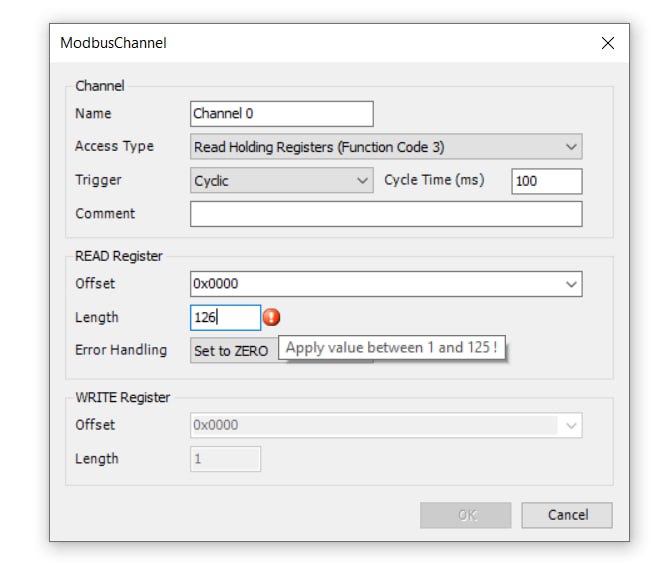
Task: Click the READ Register Length field showing 126
Action: click(x=225, y=317)
